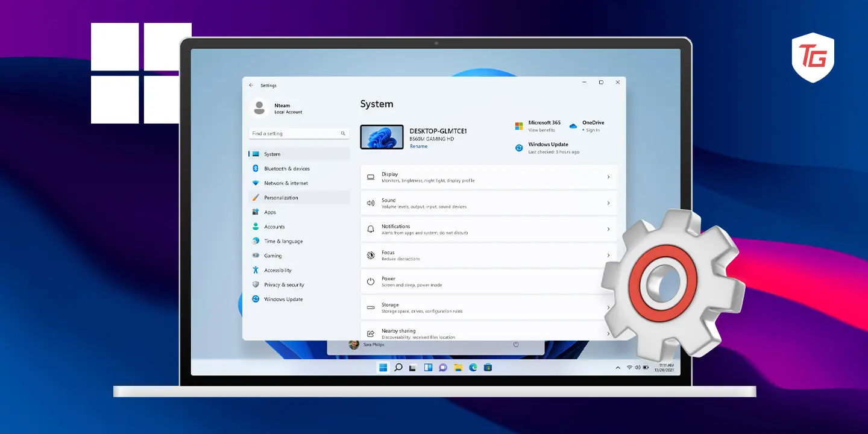Open the Apps section in sidebar
The width and height of the screenshot is (868, 434).
(x=270, y=212)
